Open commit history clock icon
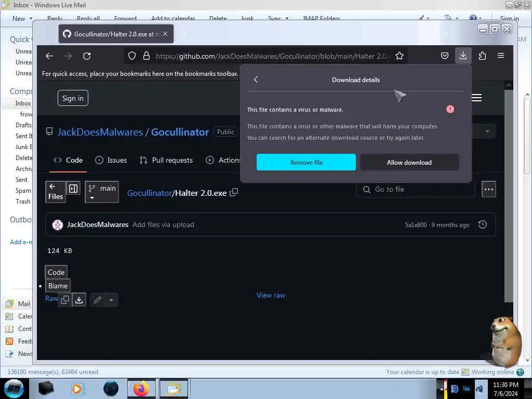Image resolution: width=532 pixels, height=399 pixels. click(x=483, y=224)
